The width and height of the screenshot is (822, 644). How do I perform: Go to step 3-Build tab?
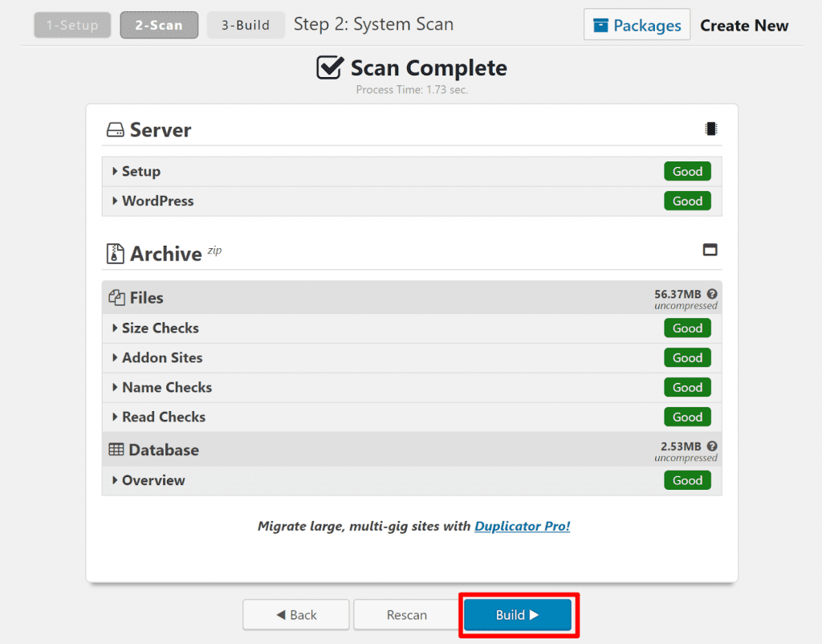[x=246, y=26]
